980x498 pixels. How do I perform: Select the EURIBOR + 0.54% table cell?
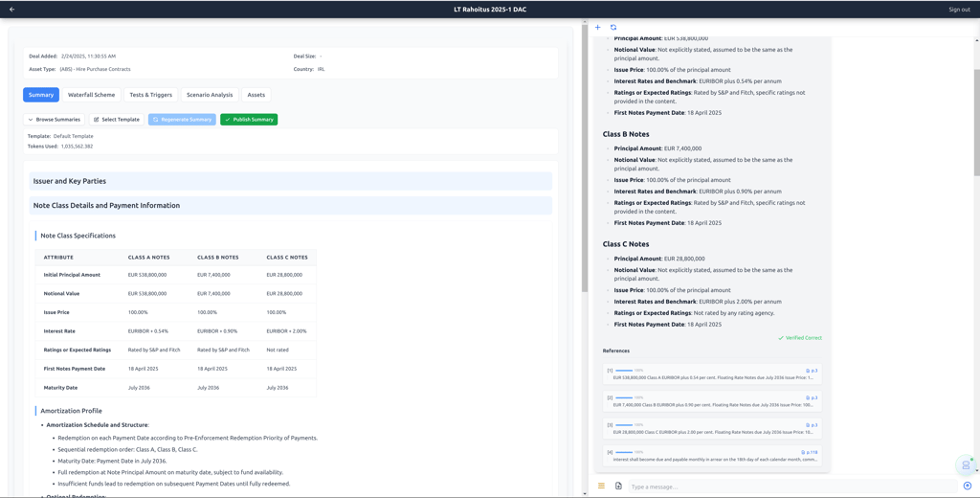[148, 331]
